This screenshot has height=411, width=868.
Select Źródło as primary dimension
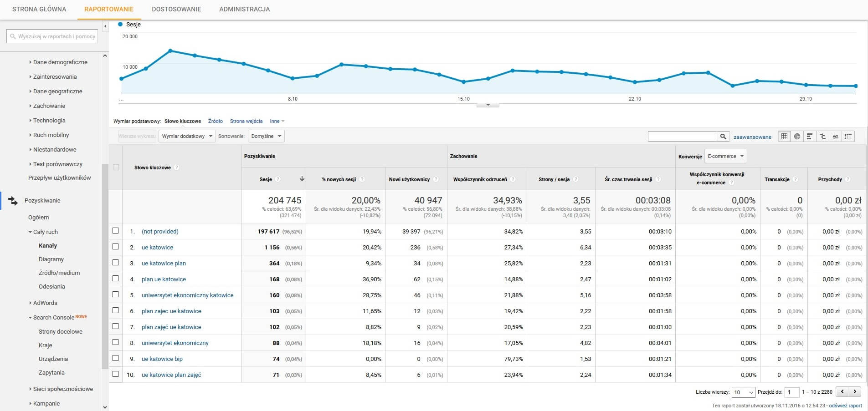pos(216,121)
